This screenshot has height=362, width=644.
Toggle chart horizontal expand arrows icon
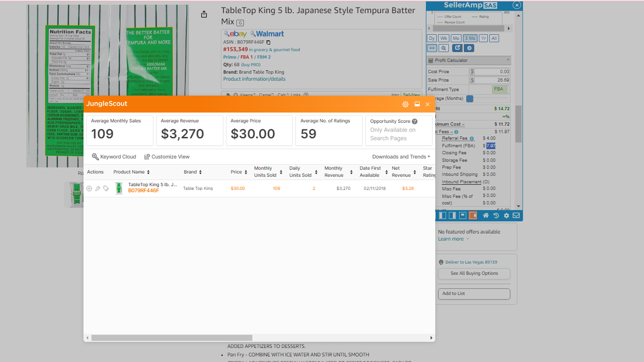coord(432,48)
